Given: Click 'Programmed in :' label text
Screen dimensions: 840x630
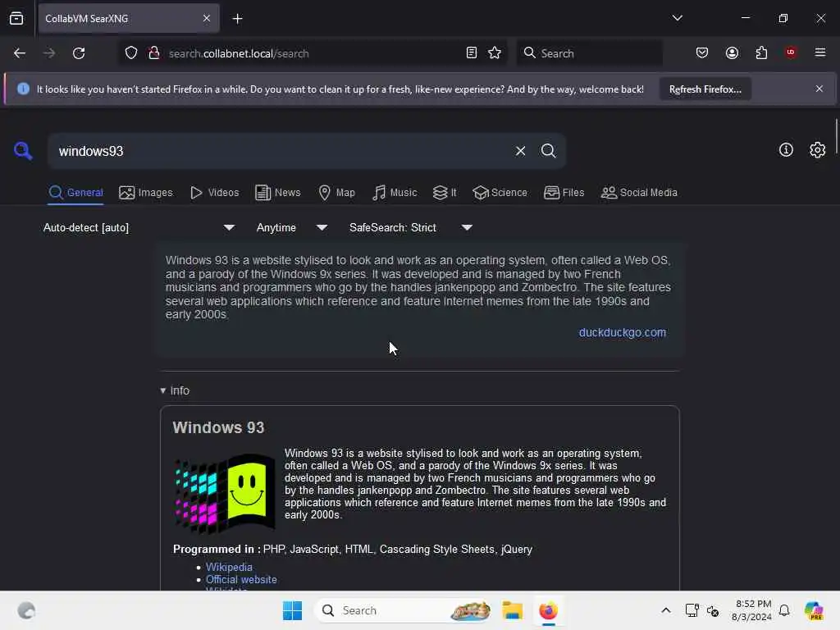Looking at the screenshot, I should [217, 549].
